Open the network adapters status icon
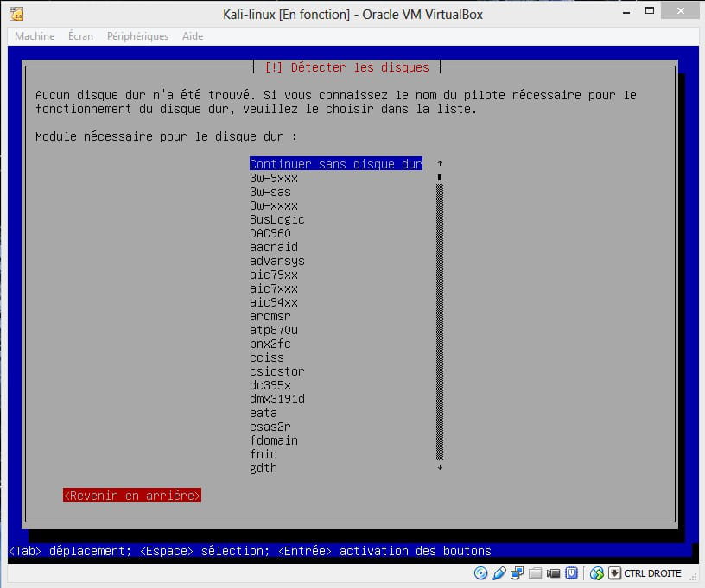705x588 pixels. tap(518, 573)
